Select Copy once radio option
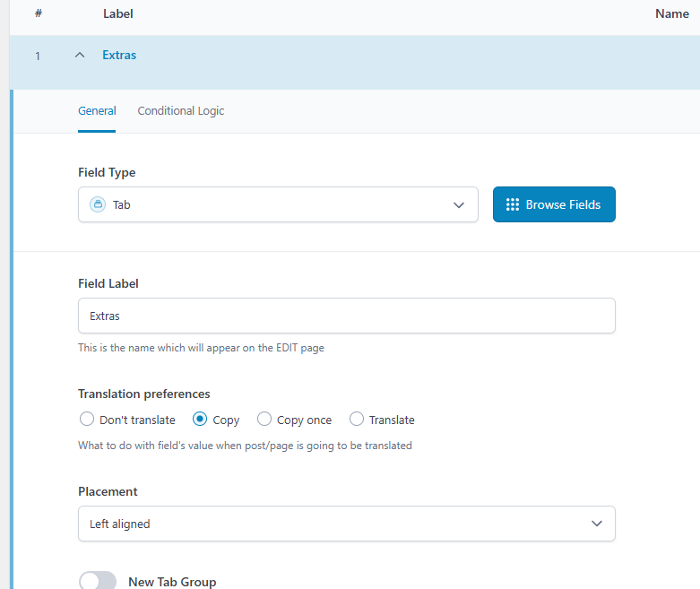 coord(264,419)
